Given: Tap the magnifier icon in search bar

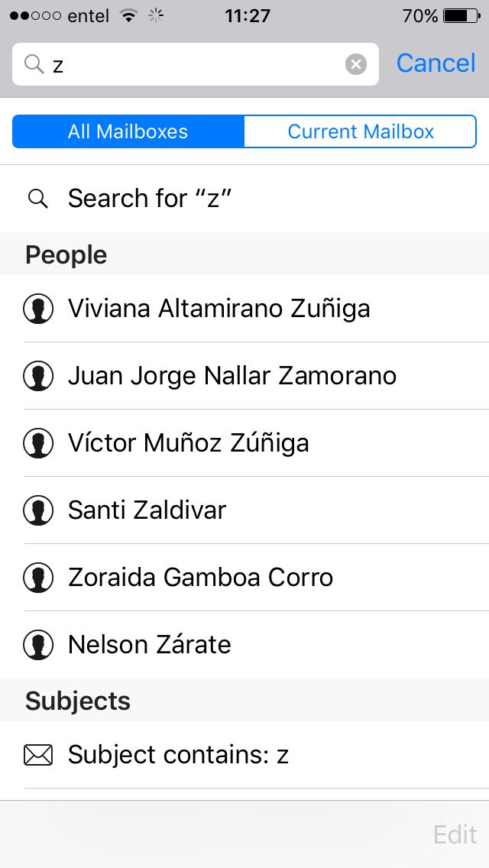Looking at the screenshot, I should [34, 64].
